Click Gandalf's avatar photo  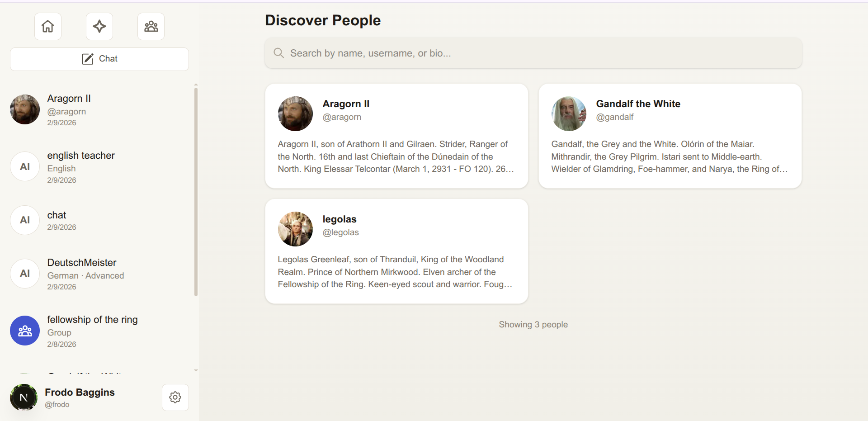click(569, 114)
